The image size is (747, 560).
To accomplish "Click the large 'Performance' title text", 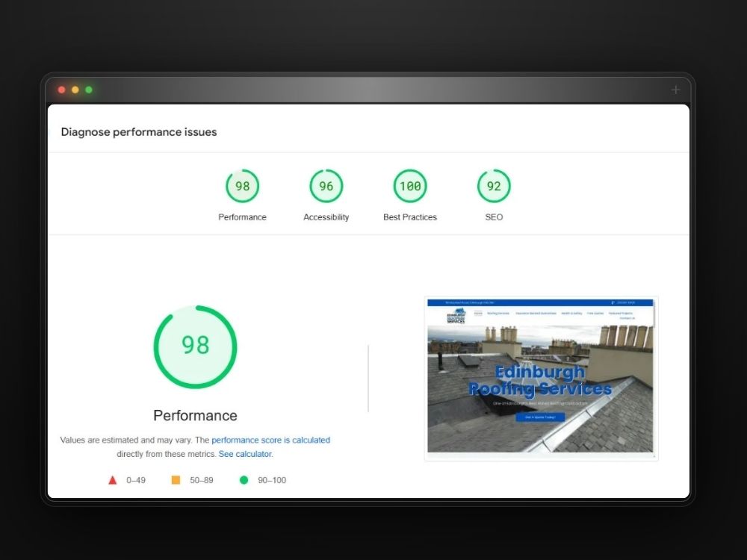I will (x=195, y=415).
